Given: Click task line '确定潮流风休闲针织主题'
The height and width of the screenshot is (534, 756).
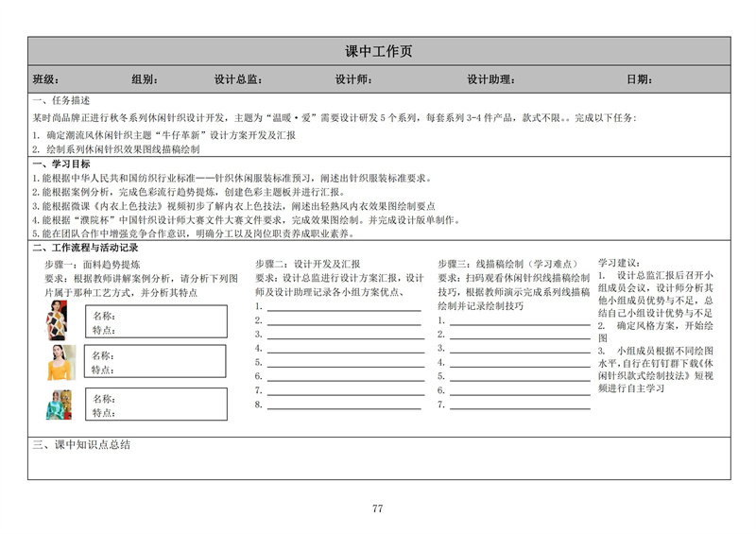Looking at the screenshot, I should (163, 135).
